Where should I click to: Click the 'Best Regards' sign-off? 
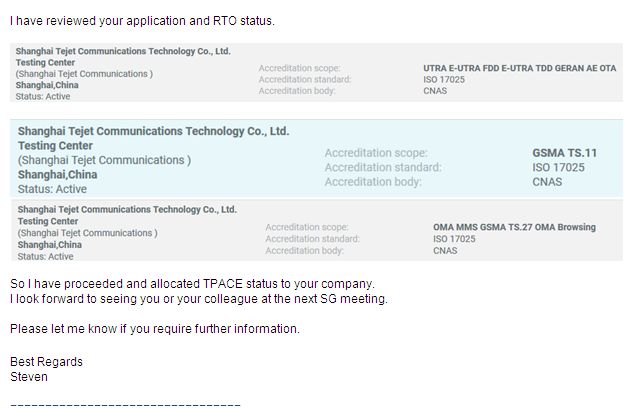[46, 362]
